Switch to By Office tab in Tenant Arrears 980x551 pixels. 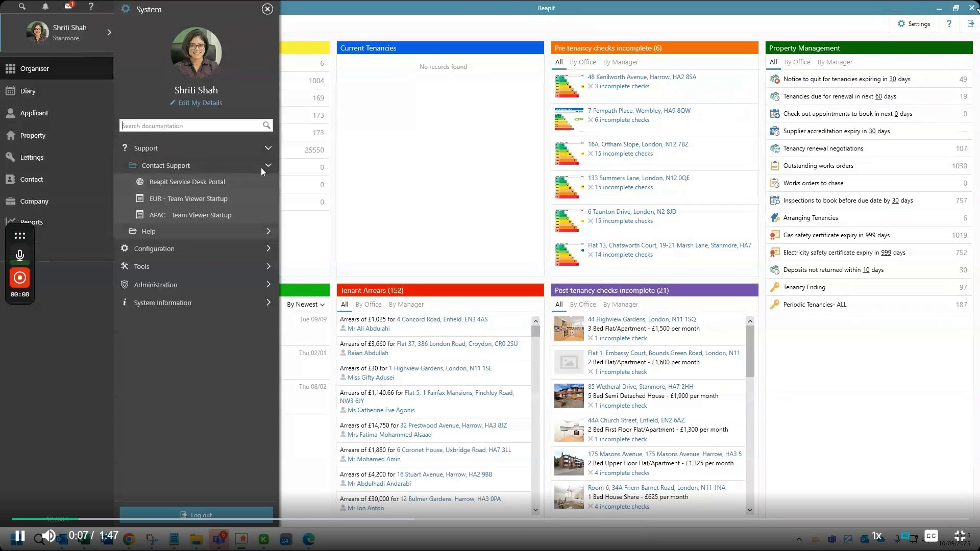click(x=369, y=304)
